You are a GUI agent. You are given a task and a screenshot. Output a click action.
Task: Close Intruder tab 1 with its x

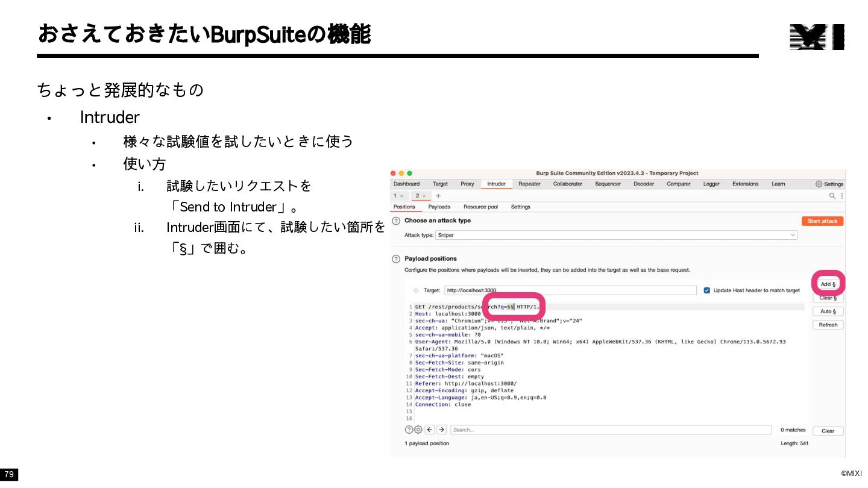pyautogui.click(x=401, y=196)
